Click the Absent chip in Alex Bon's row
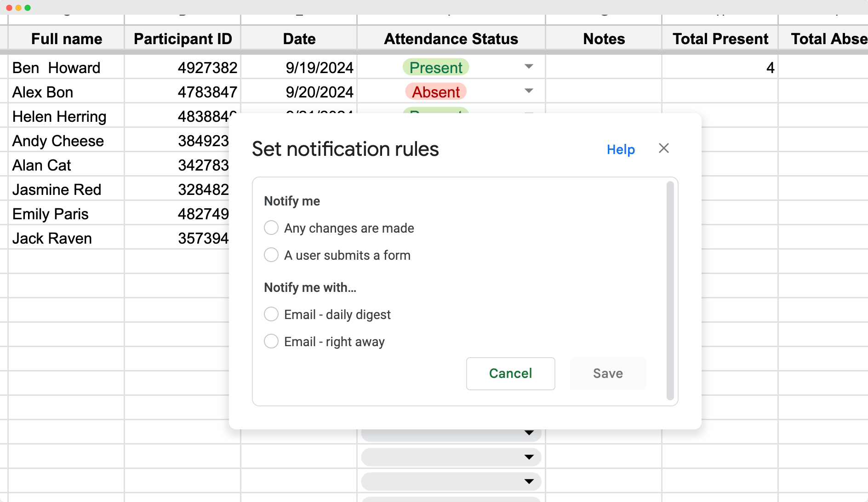The width and height of the screenshot is (868, 502). coord(436,91)
